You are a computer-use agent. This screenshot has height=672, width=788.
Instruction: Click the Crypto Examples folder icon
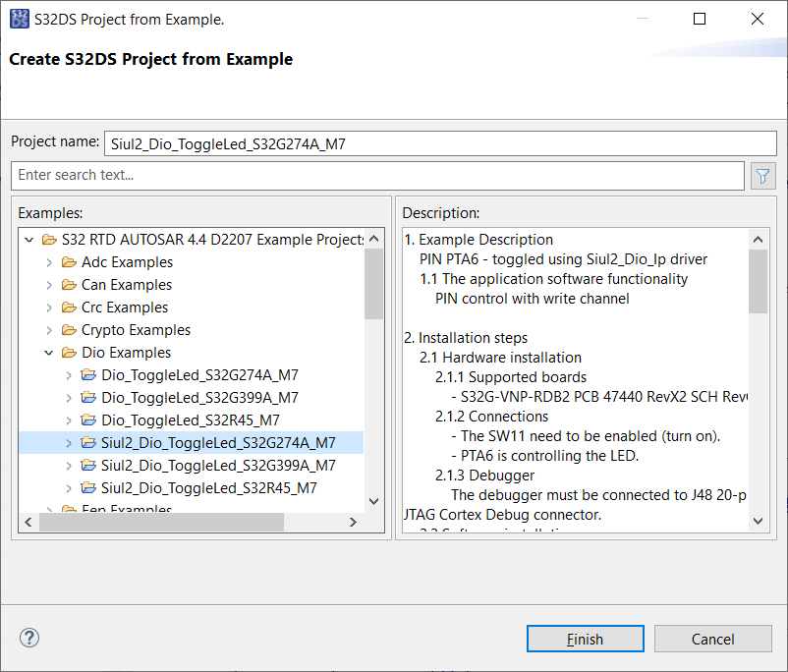coord(68,330)
